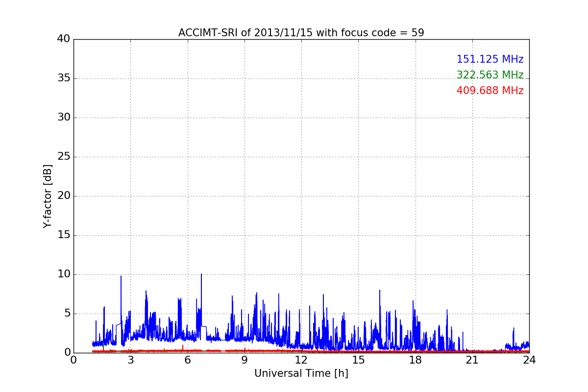Click the plot title mentioning focus code 59
588x392 pixels.
(301, 33)
